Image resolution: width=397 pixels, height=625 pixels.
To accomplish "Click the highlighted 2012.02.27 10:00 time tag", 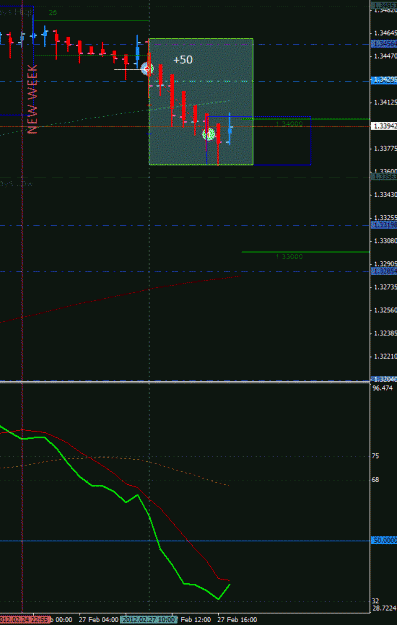I will (x=149, y=620).
